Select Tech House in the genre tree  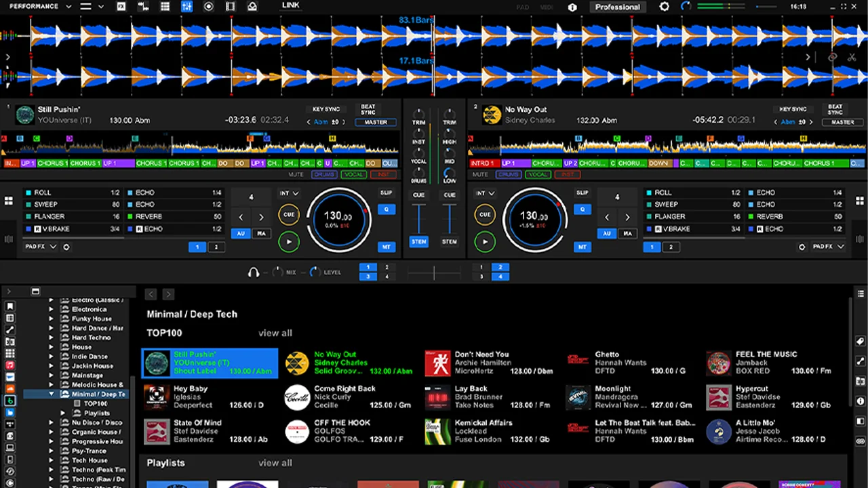[90, 460]
